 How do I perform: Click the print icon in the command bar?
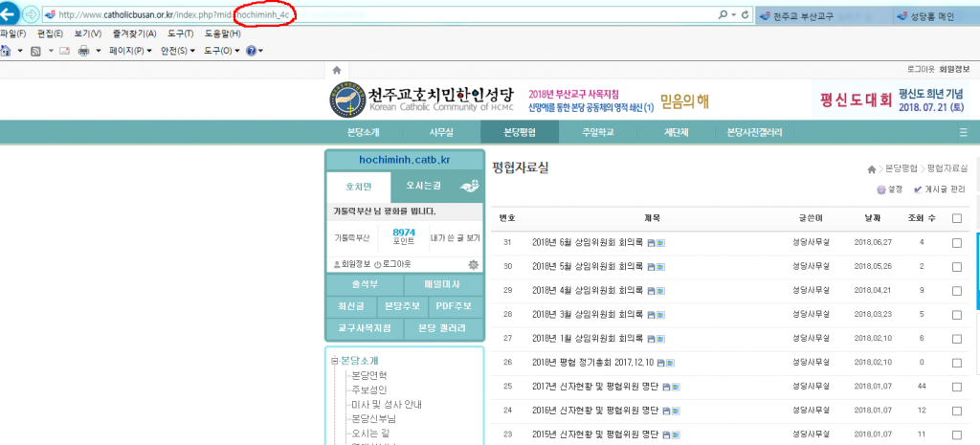pyautogui.click(x=83, y=51)
